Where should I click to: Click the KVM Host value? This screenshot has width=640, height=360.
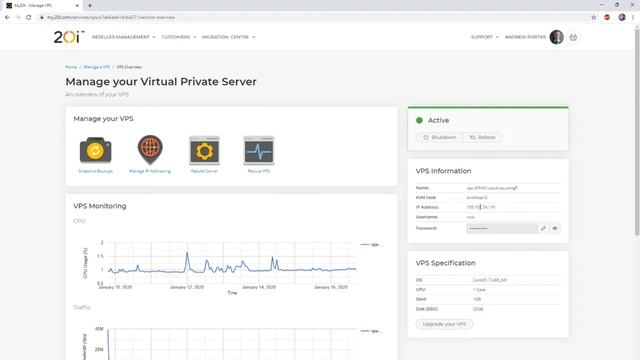point(477,198)
